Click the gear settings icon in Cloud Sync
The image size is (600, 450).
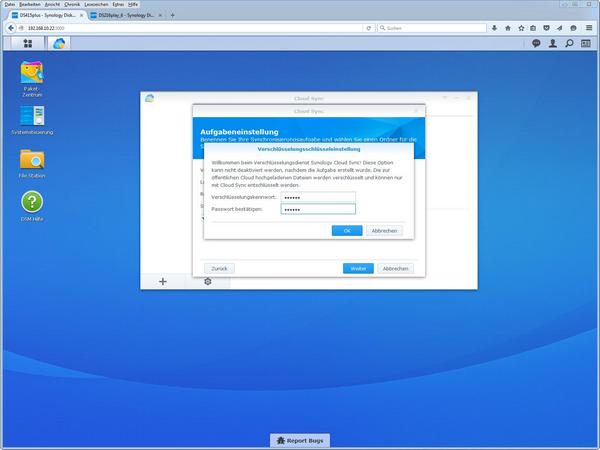point(208,282)
